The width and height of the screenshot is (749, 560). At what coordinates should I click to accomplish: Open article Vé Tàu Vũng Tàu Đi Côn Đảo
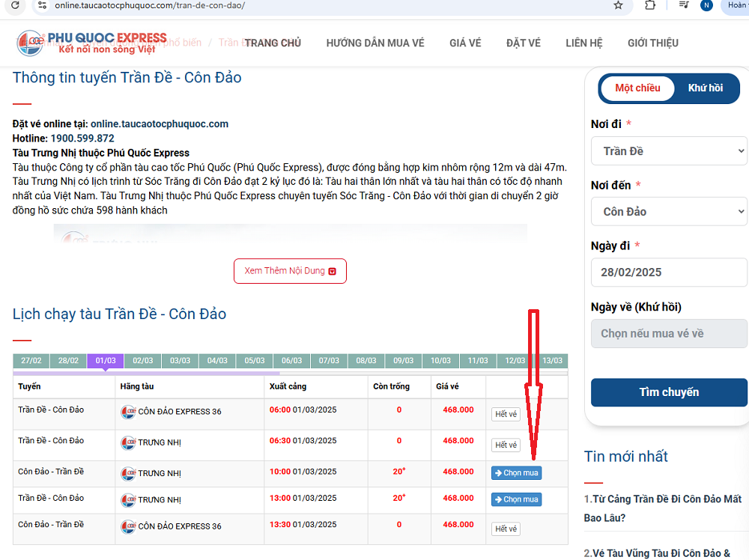[658, 553]
